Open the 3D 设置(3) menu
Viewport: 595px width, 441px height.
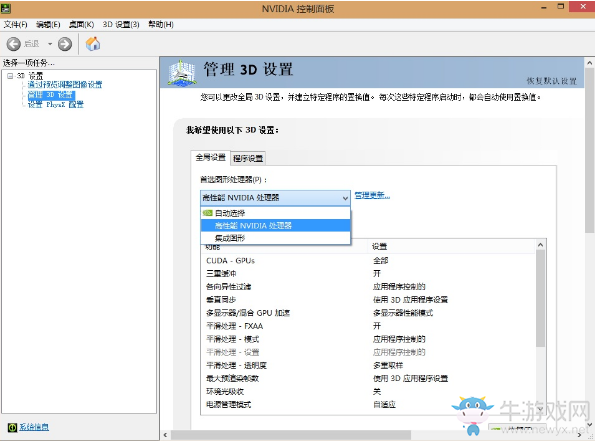pos(121,25)
